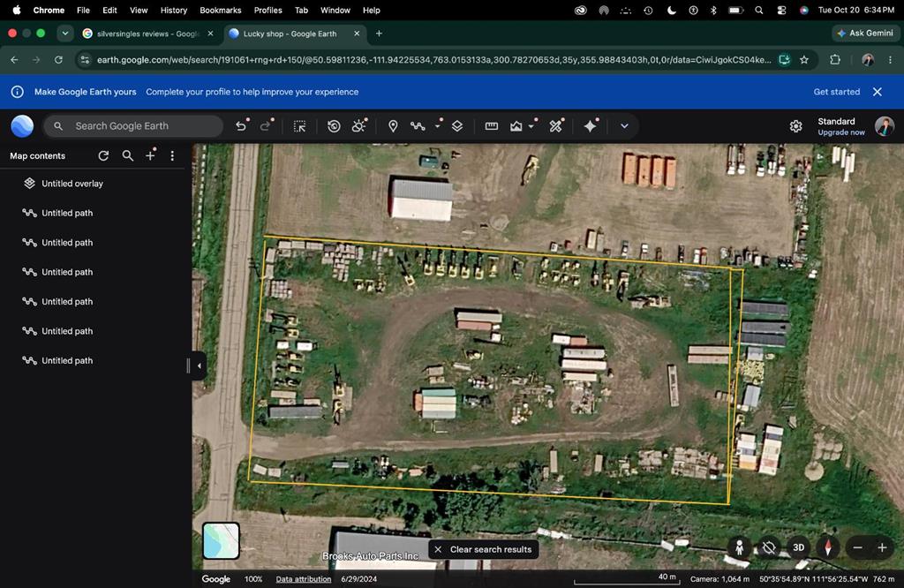Switch to silversingles reviews tab
This screenshot has width=904, height=588.
[x=148, y=34]
